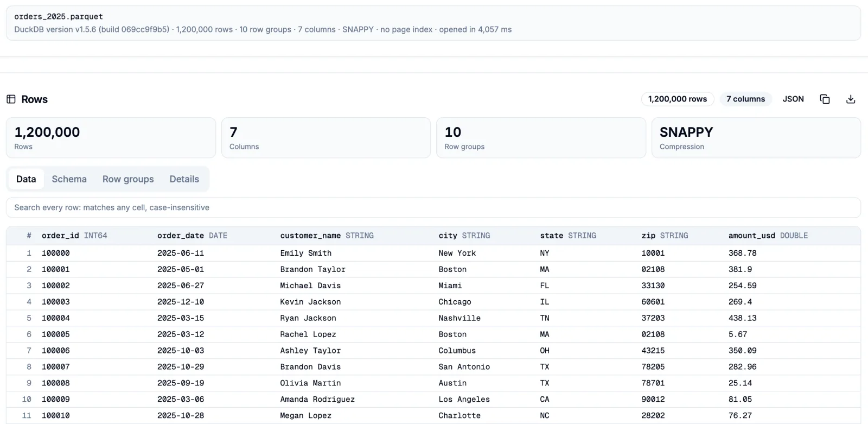Click the Megan Lopez cell
868x424 pixels.
click(x=306, y=416)
